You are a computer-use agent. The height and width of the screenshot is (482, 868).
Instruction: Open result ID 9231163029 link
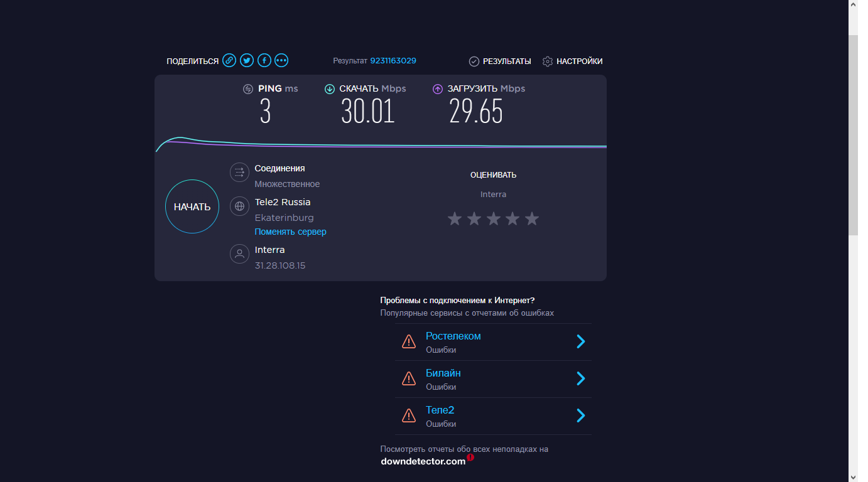(393, 61)
